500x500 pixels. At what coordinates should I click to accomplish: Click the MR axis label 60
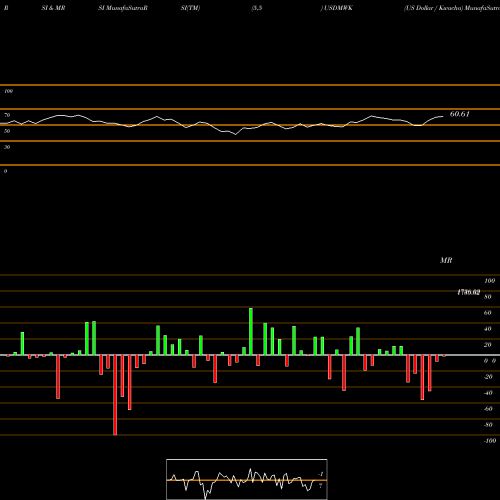(488, 313)
